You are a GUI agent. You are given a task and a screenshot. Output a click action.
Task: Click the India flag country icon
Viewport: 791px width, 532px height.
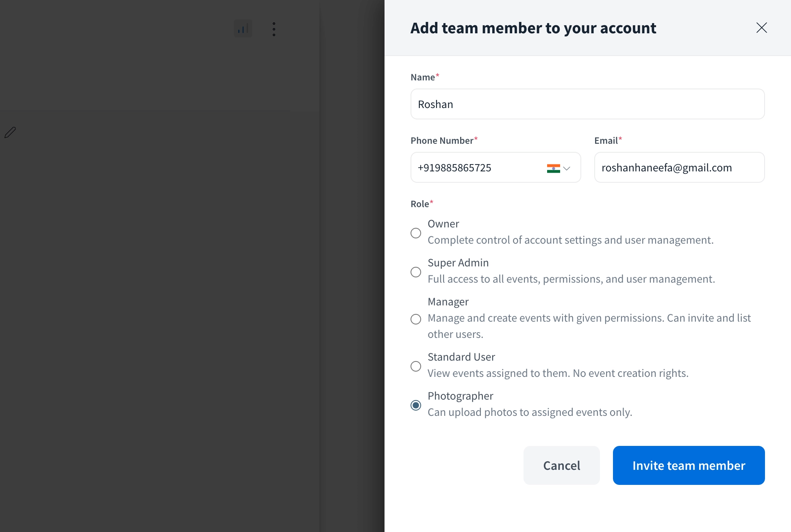(x=553, y=168)
